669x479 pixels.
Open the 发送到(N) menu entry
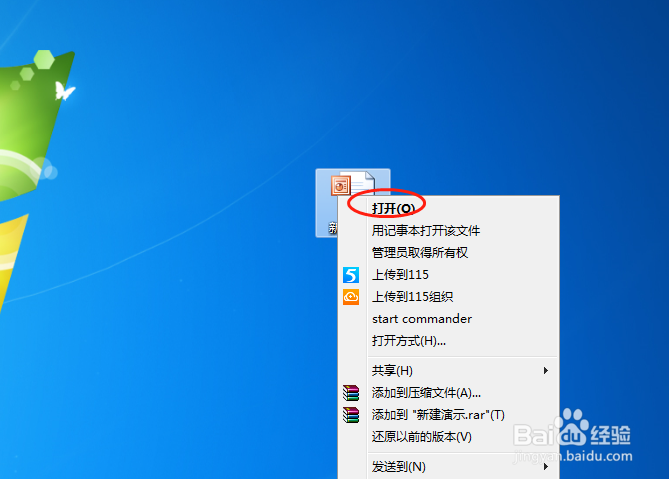[x=448, y=467]
